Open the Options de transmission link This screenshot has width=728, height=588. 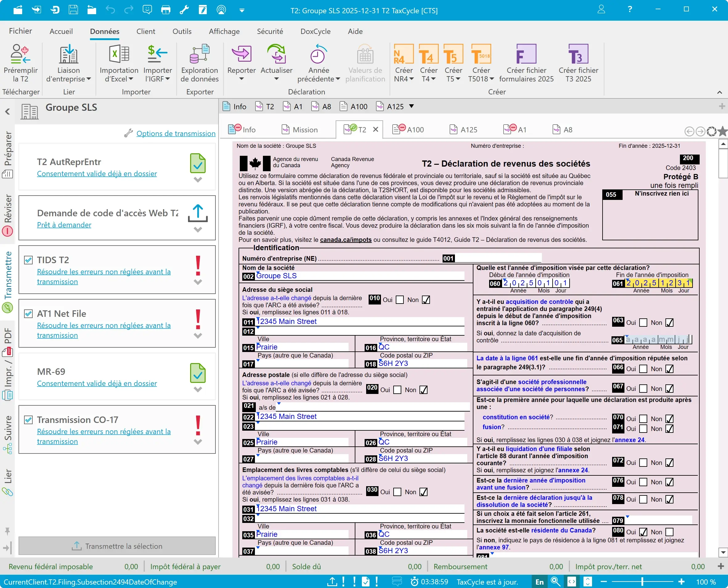pyautogui.click(x=176, y=134)
